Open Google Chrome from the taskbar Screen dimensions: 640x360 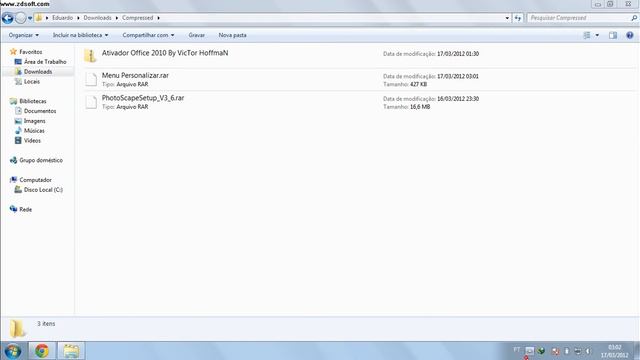[42, 351]
